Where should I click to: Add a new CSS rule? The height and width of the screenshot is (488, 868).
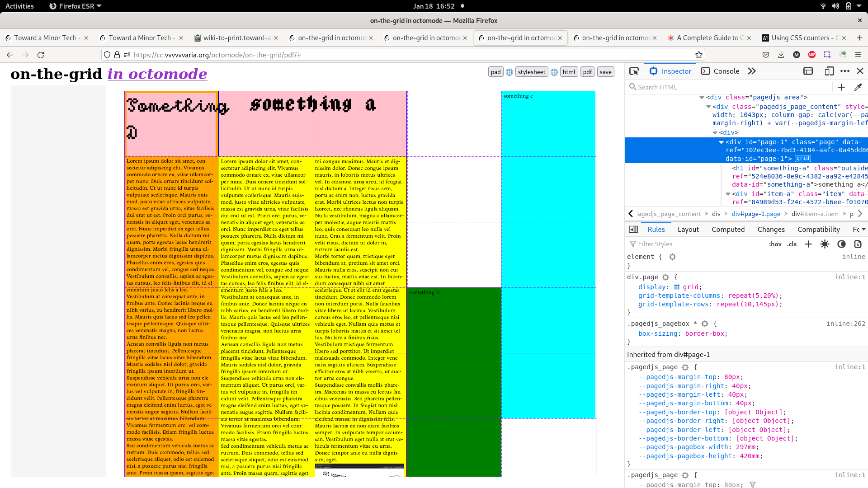(808, 244)
